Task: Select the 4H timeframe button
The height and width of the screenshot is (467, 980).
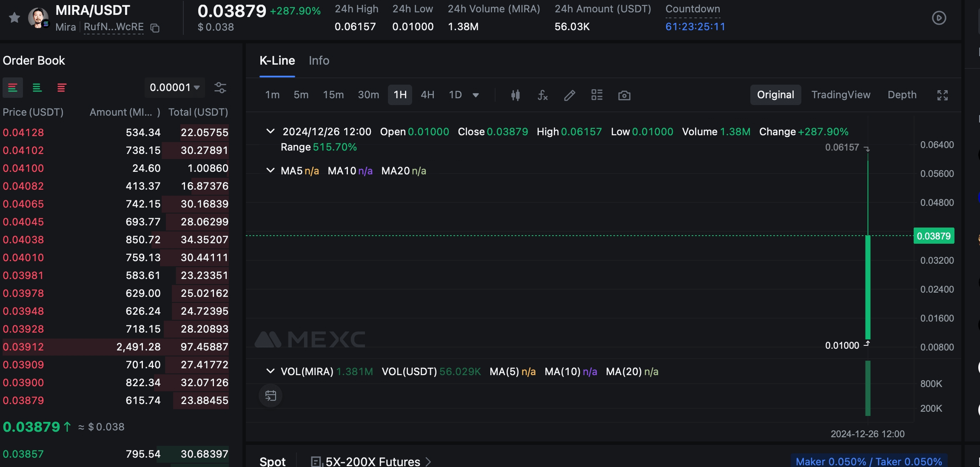Action: [x=427, y=95]
